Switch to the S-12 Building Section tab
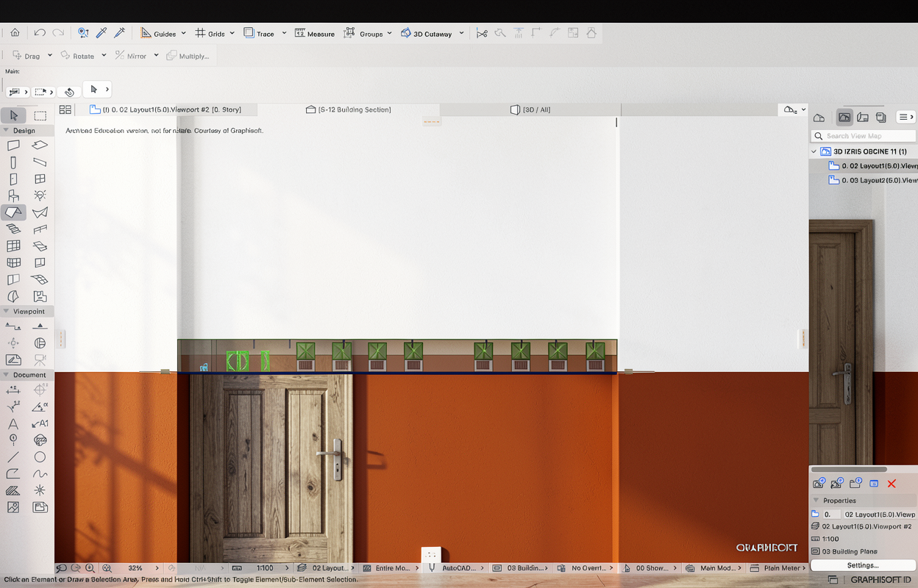Screen dimensions: 918x588 coord(349,110)
